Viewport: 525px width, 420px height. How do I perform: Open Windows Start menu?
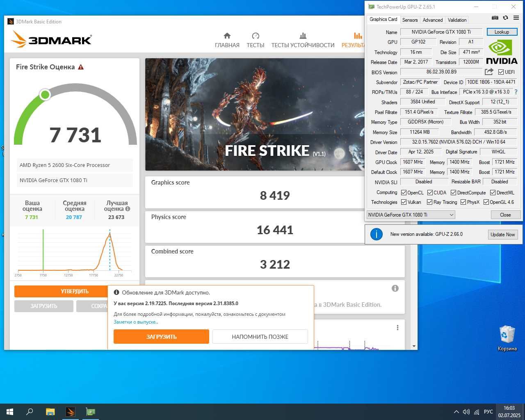pos(10,412)
